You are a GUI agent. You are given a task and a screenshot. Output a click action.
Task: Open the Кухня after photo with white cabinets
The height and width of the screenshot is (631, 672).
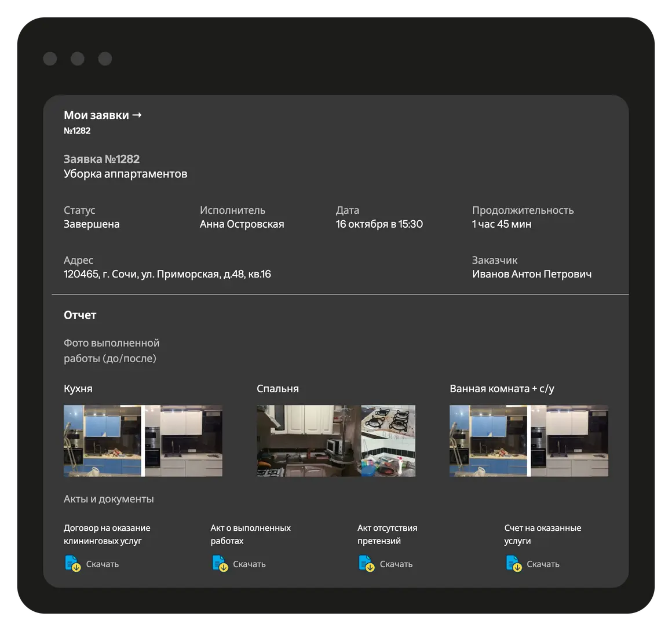(184, 440)
